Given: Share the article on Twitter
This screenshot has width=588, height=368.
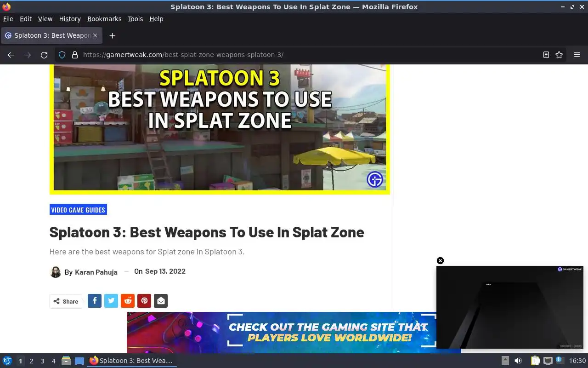Looking at the screenshot, I should coord(111,301).
